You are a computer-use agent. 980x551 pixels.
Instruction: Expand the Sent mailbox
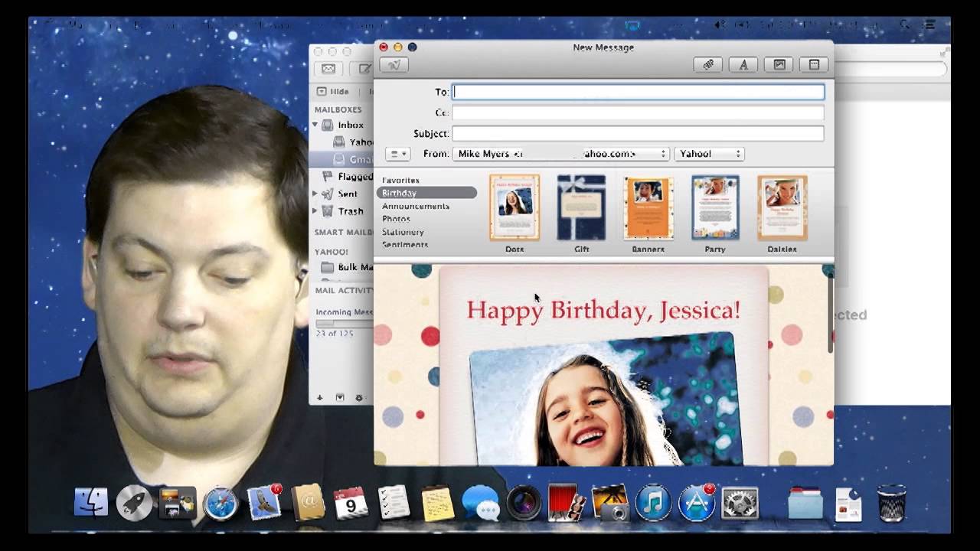(x=314, y=194)
